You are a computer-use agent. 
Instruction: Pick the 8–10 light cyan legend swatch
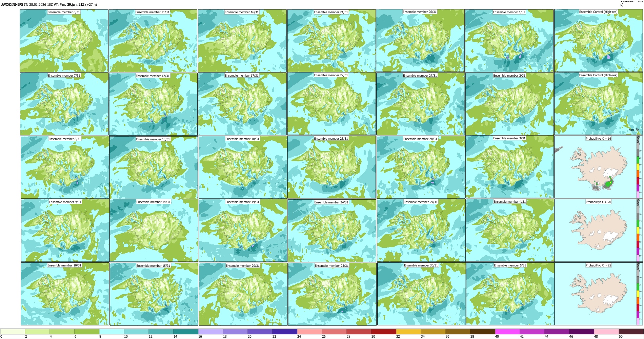[112, 332]
